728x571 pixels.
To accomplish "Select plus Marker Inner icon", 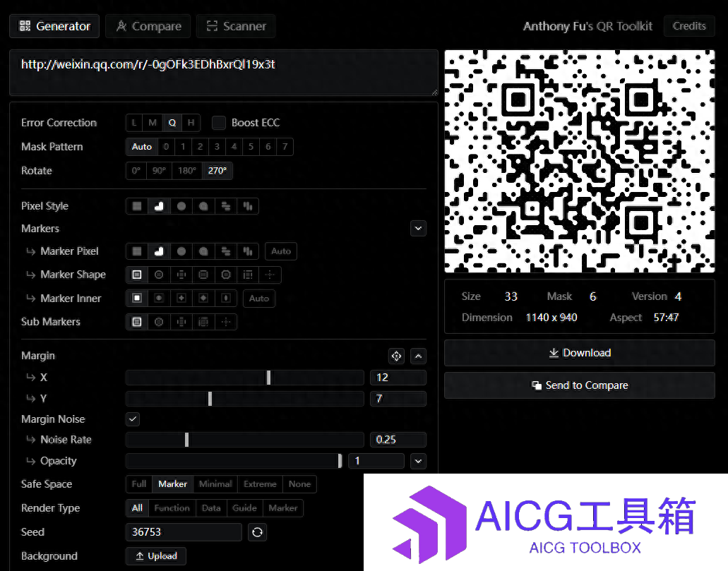I will 181,298.
